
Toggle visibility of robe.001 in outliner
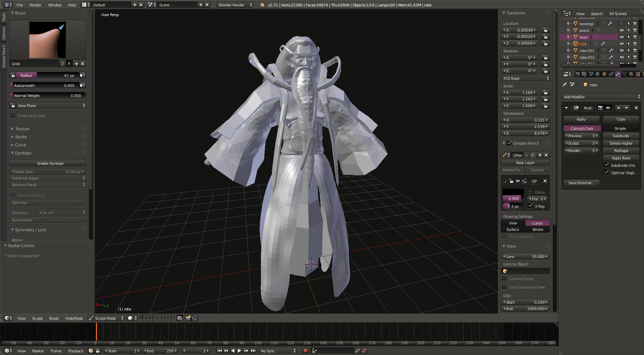click(621, 51)
